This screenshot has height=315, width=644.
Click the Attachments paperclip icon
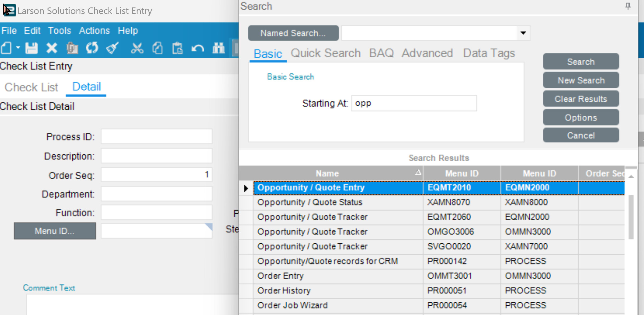72,48
